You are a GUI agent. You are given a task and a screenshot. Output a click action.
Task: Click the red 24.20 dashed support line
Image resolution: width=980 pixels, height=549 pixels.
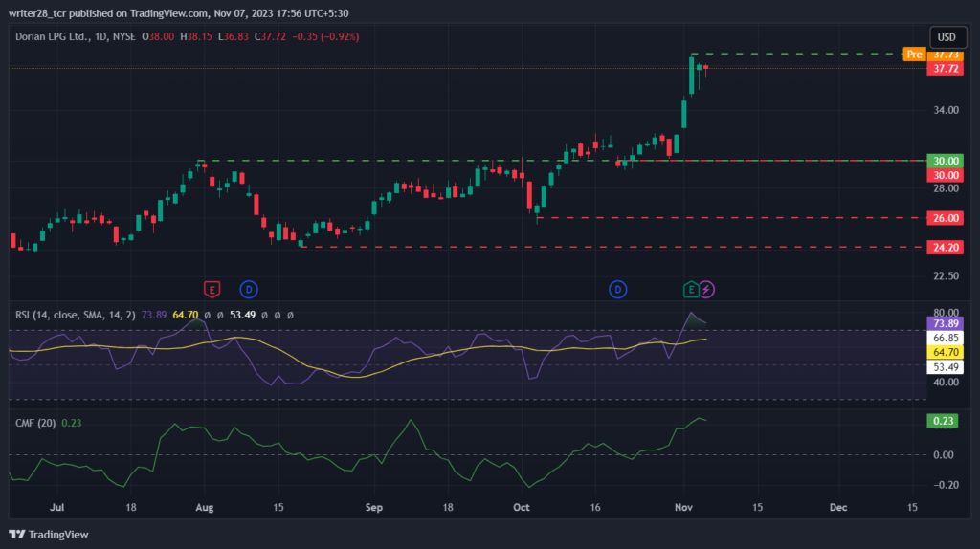[x=612, y=248]
